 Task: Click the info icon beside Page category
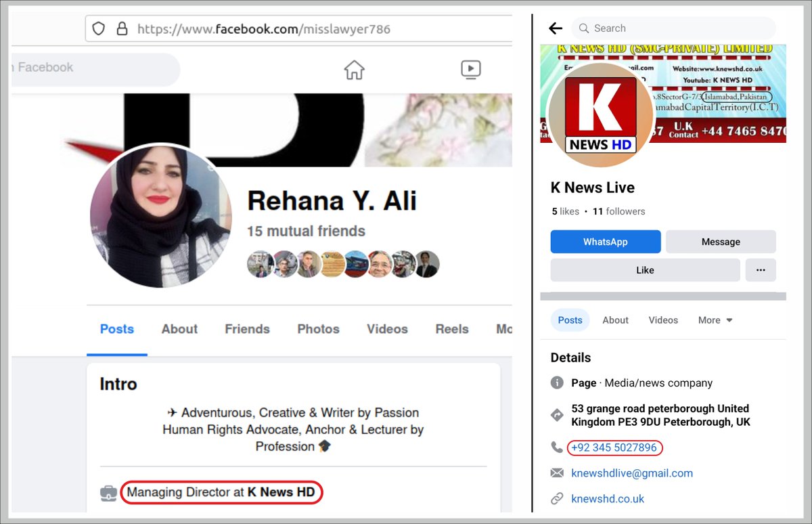point(557,383)
